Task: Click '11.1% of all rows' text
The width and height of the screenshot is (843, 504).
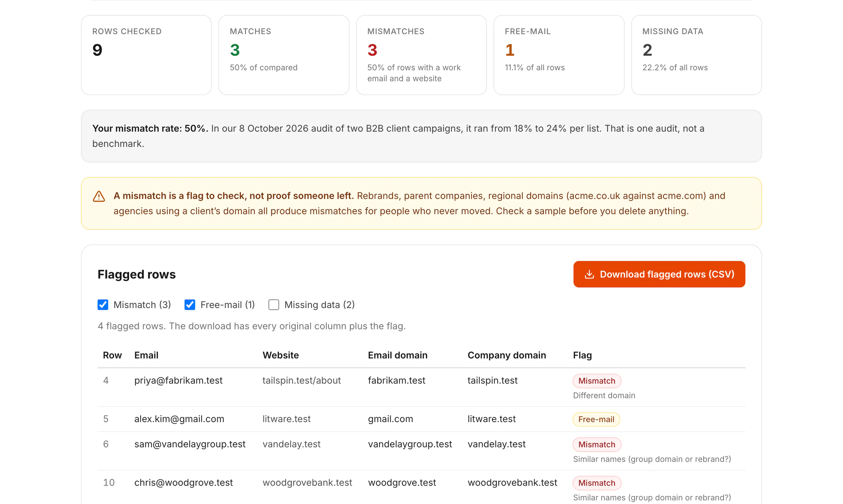Action: click(x=535, y=68)
